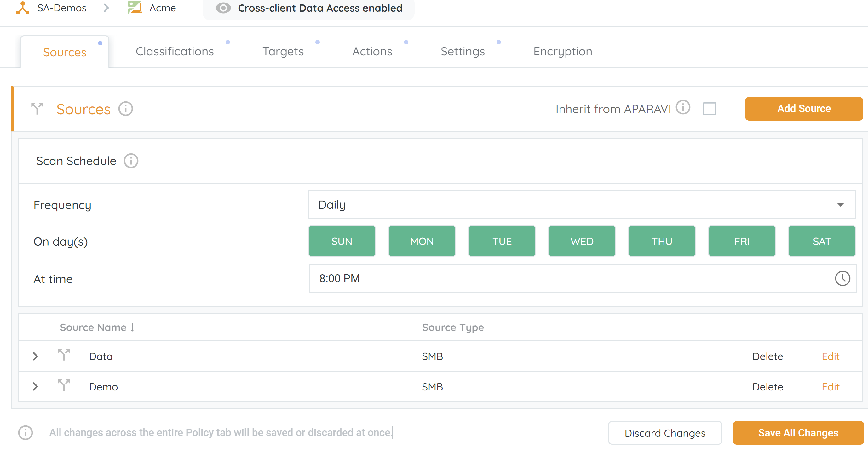Toggle SUN scan day off
The image size is (868, 450).
(x=342, y=241)
